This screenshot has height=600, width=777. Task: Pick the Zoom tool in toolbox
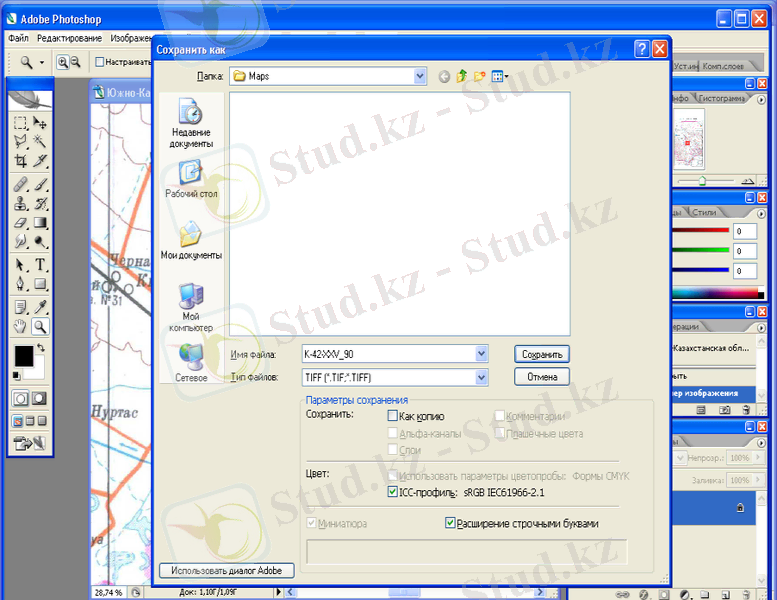(41, 327)
